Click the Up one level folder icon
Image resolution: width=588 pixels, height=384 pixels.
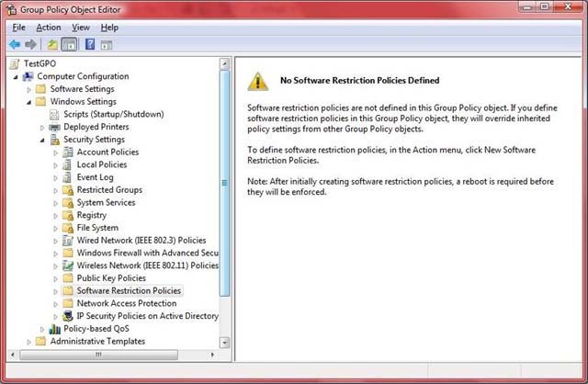pos(52,45)
